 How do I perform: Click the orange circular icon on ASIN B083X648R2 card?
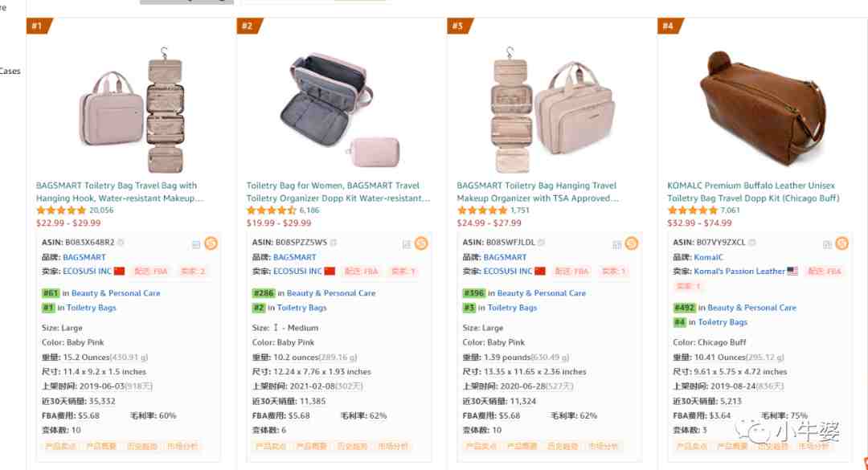point(211,243)
